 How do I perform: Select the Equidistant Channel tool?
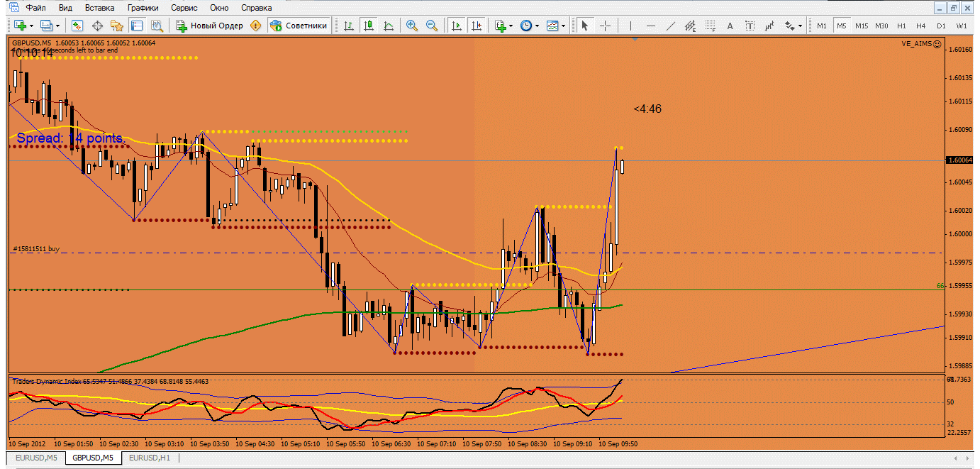(x=691, y=26)
